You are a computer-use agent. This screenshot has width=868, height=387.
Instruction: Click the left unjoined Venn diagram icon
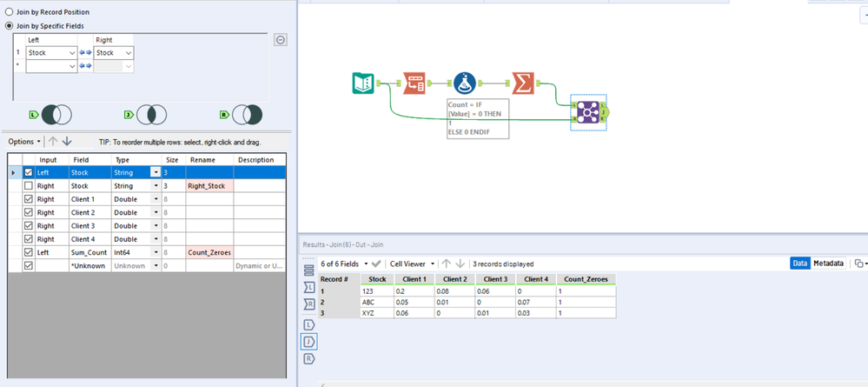click(x=56, y=115)
